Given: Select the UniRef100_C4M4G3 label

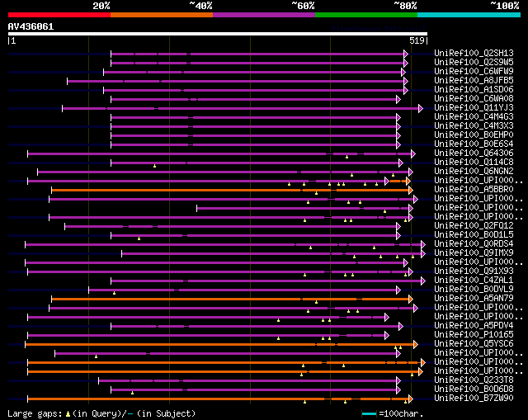Looking at the screenshot, I should tap(474, 116).
